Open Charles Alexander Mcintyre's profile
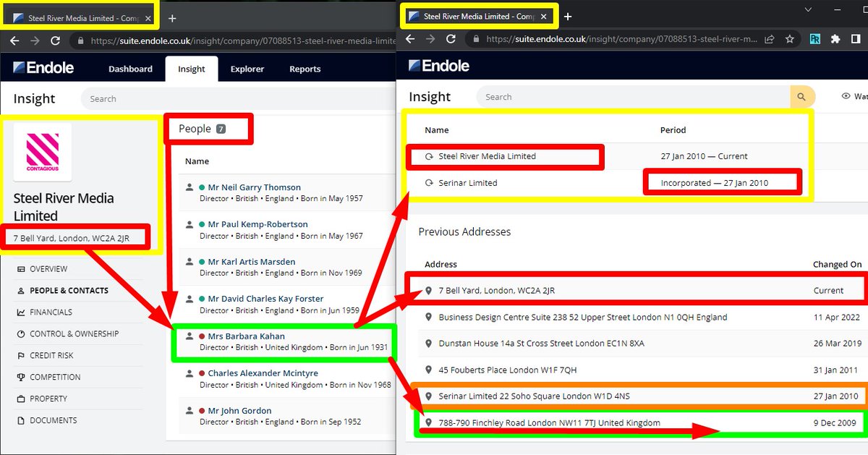Image resolution: width=868 pixels, height=455 pixels. point(263,373)
